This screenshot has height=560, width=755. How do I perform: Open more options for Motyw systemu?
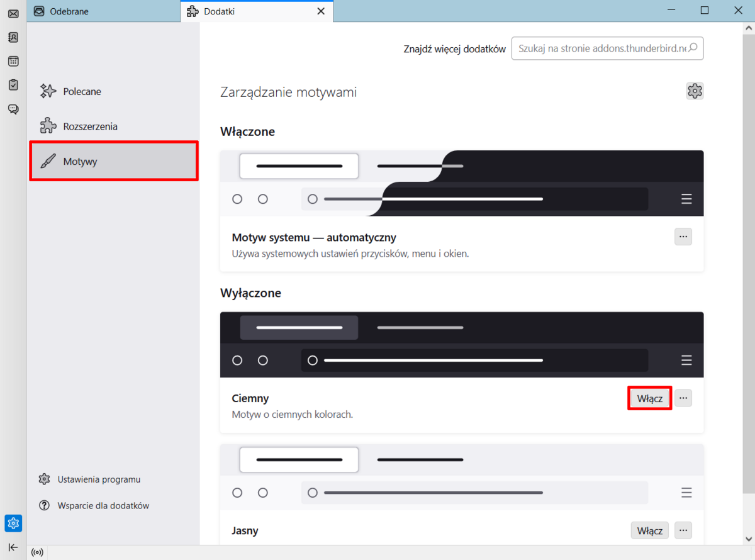(683, 237)
